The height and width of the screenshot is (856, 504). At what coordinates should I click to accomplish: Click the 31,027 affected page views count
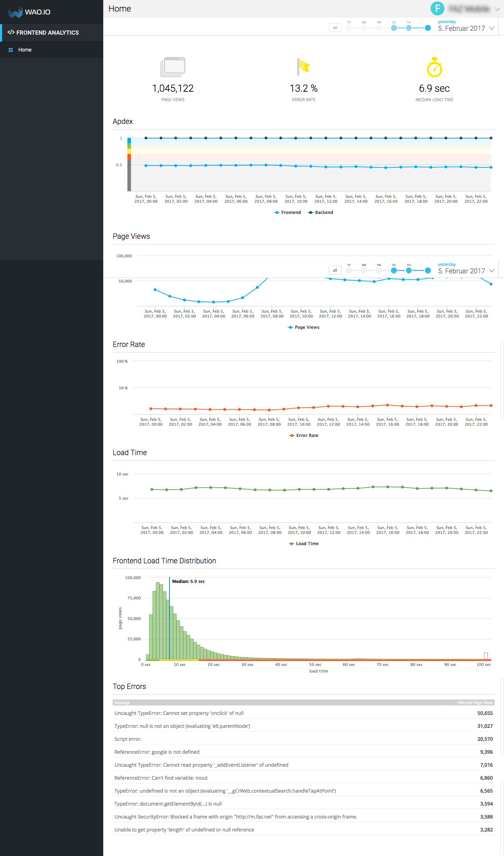click(x=485, y=726)
